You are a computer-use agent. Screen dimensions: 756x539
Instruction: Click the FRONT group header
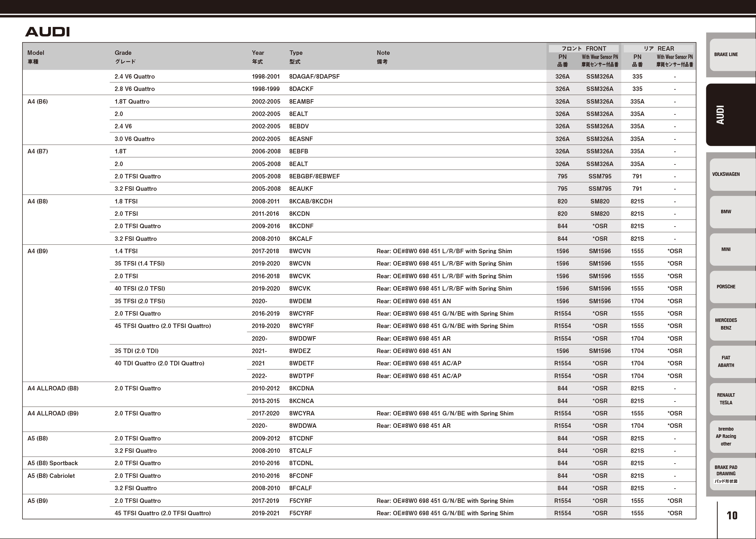click(583, 48)
